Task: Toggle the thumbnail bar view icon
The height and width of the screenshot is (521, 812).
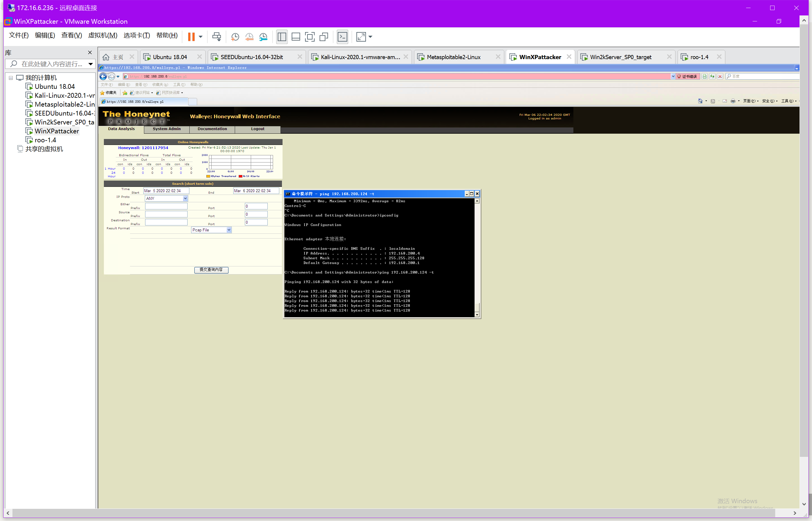Action: point(296,37)
